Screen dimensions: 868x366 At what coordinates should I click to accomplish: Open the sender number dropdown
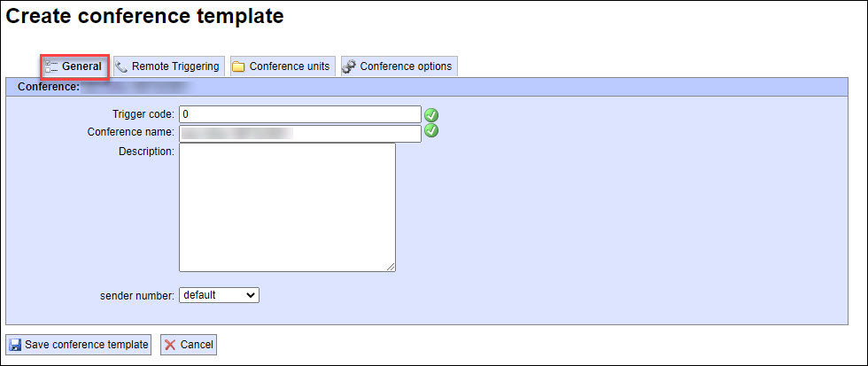pyautogui.click(x=220, y=295)
